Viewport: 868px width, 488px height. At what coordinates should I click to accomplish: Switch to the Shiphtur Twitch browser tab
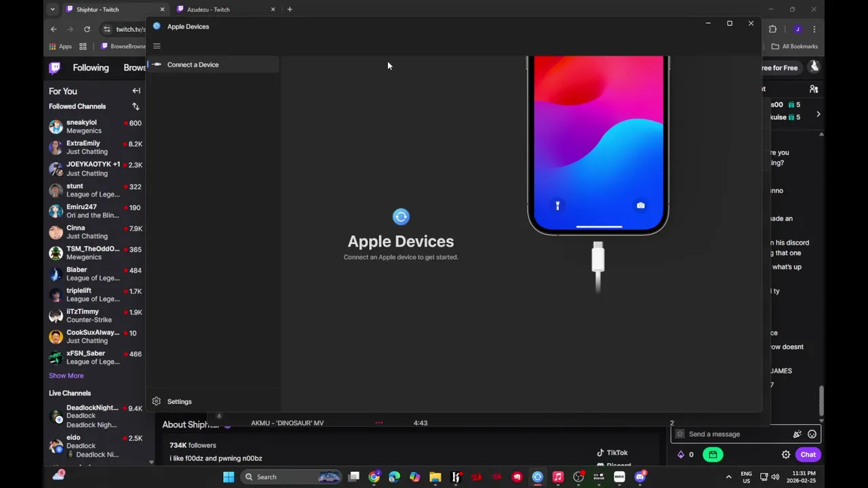tap(115, 9)
